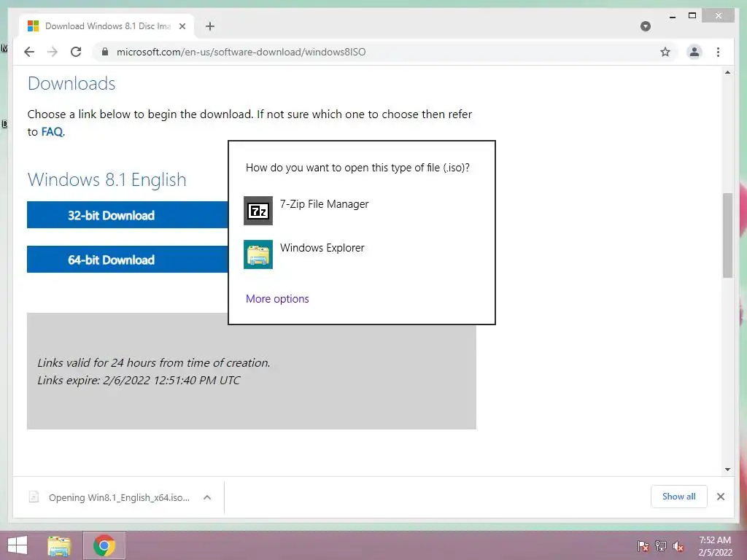Select the Download Windows 8.1 Disc Image tab

(x=107, y=26)
